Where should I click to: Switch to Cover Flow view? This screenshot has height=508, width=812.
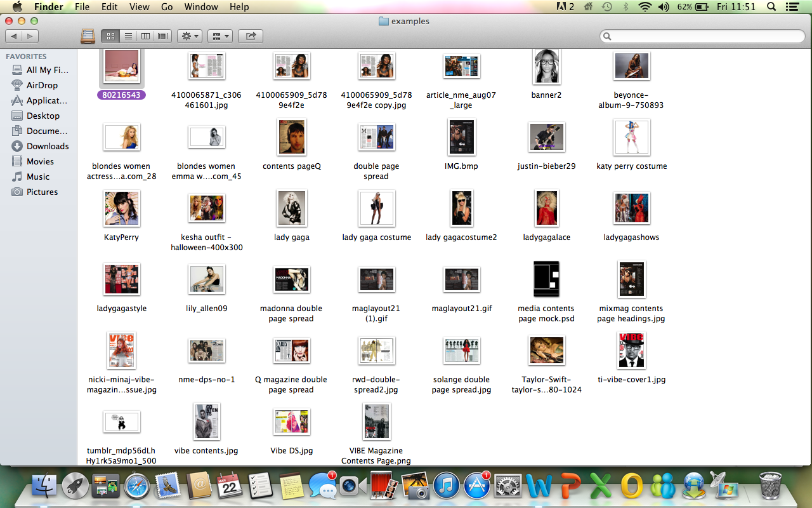point(163,36)
